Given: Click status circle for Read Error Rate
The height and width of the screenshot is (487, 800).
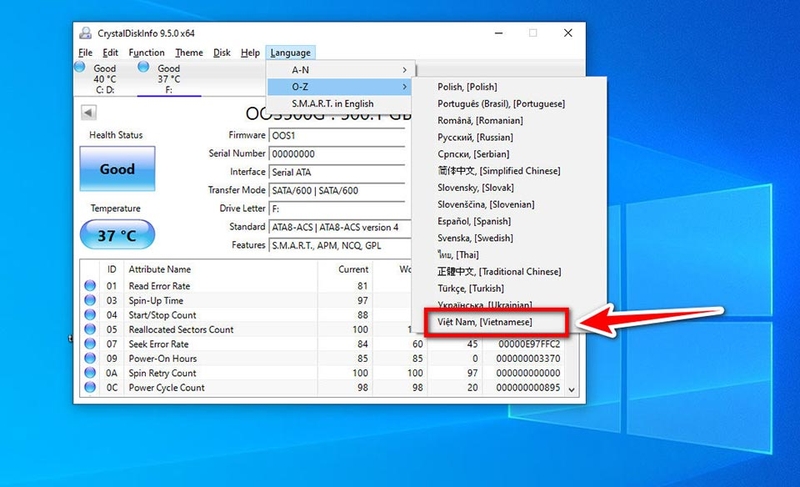Looking at the screenshot, I should [x=90, y=286].
